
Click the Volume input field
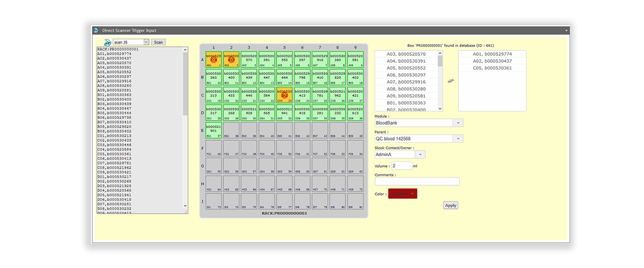tap(402, 166)
